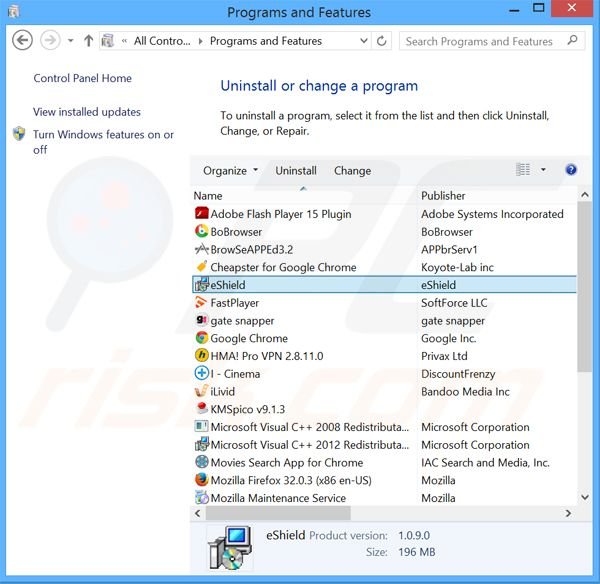Viewport: 600px width, 584px height.
Task: Click the FastPlayer program icon
Action: pos(201,302)
